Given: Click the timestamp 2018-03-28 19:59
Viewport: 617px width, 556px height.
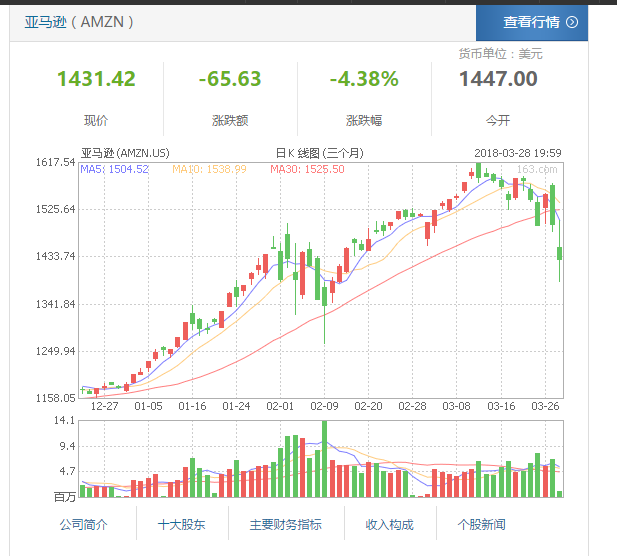Looking at the screenshot, I should pos(518,153).
